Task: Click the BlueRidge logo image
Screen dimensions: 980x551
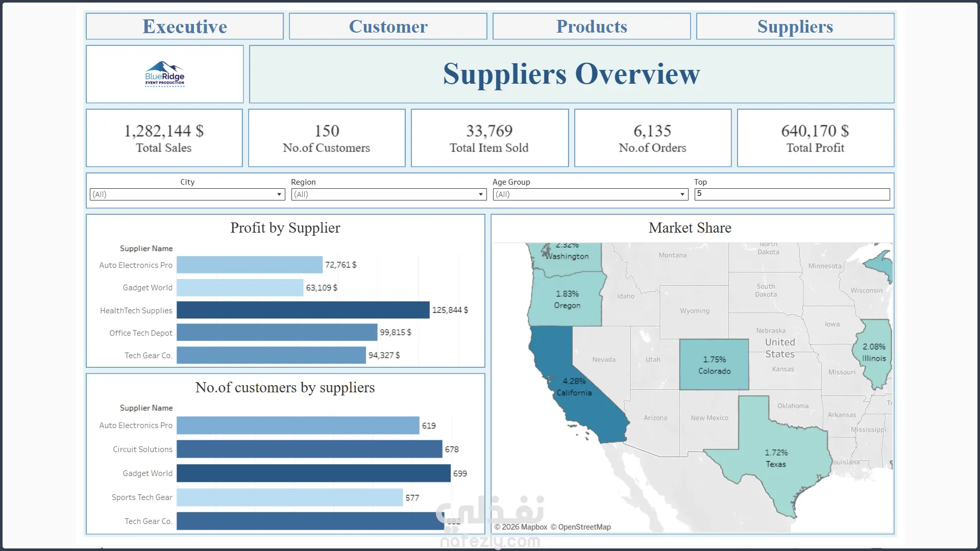Action: [x=164, y=74]
